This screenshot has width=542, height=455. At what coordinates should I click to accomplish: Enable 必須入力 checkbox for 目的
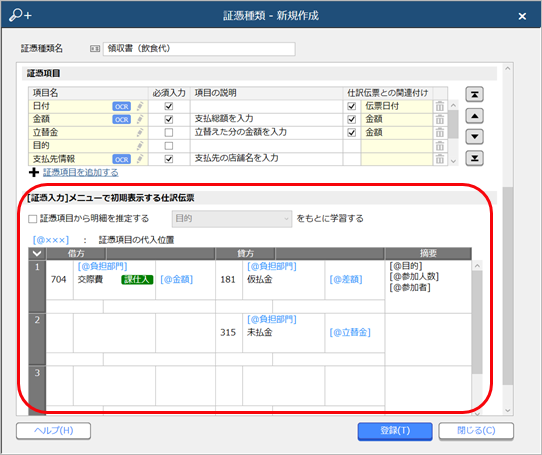(169, 146)
